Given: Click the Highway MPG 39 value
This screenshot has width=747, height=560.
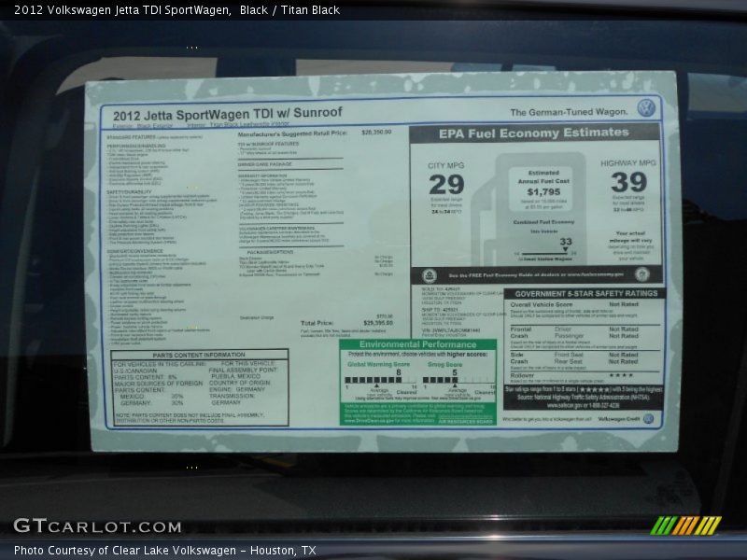Looking at the screenshot, I should [x=628, y=181].
